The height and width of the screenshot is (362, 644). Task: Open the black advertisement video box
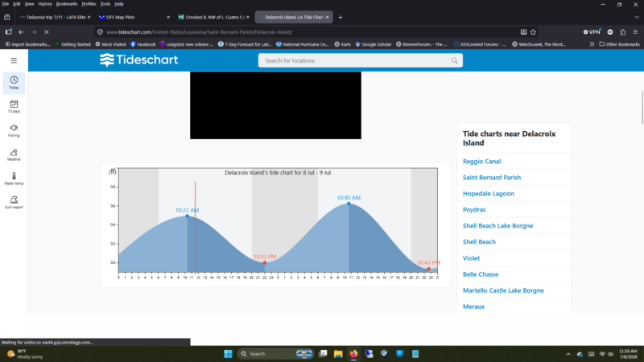(x=275, y=105)
